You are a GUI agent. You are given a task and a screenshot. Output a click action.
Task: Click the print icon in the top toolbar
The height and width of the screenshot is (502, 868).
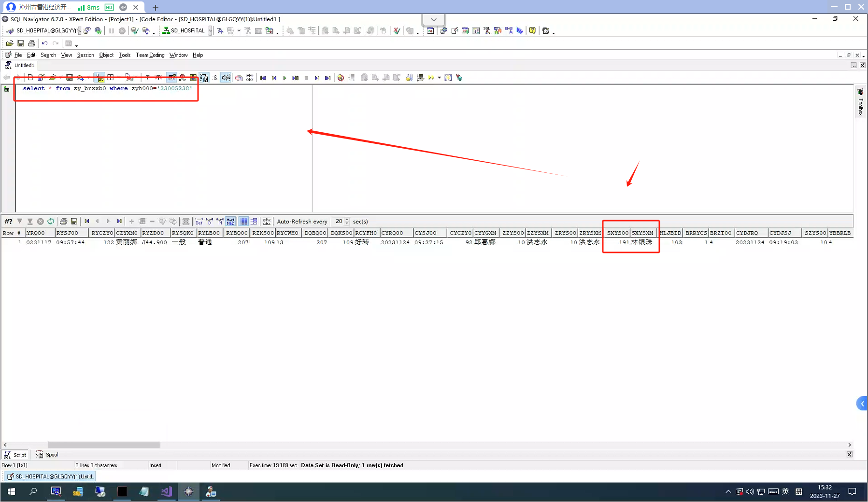coord(32,43)
